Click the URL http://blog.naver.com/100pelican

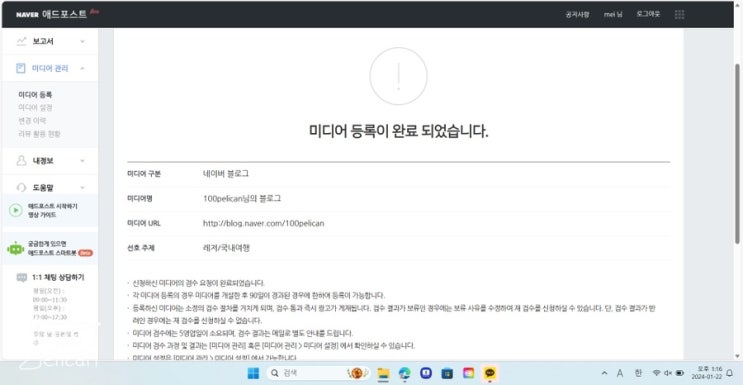263,223
